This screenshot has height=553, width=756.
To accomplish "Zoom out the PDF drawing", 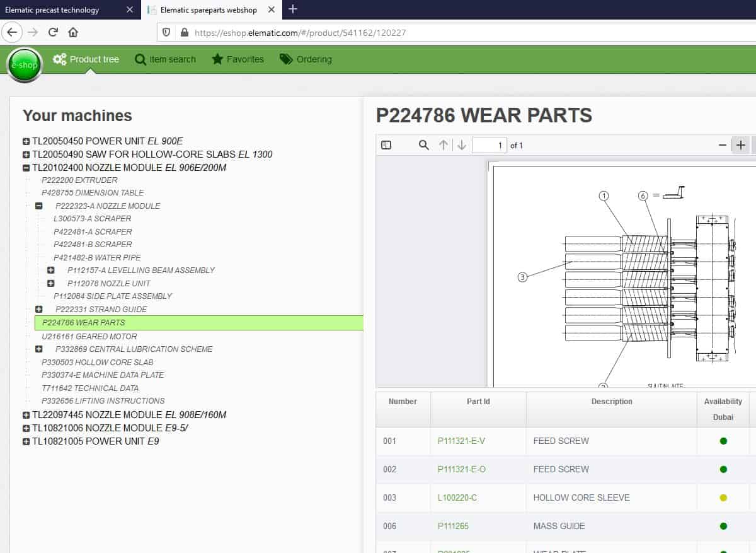I will 723,145.
